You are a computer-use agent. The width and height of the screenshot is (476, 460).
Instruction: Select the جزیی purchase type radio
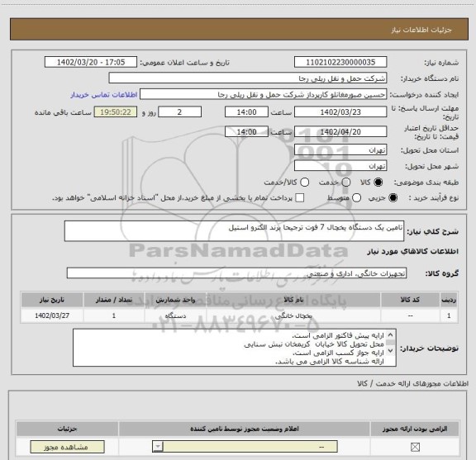(393, 198)
